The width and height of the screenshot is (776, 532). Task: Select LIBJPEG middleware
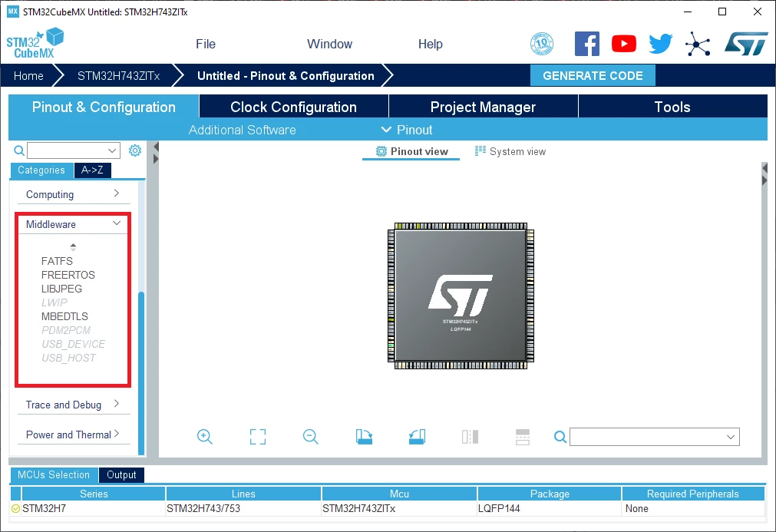(x=61, y=289)
